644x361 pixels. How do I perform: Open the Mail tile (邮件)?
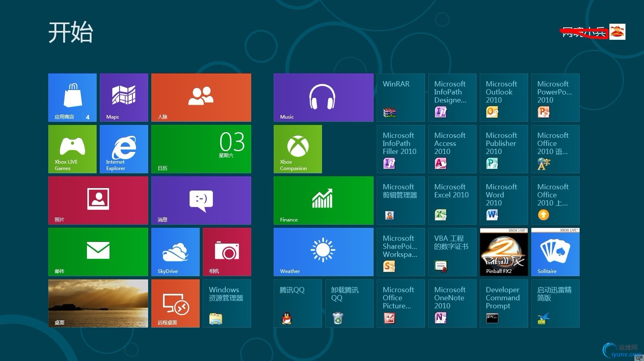(x=98, y=252)
